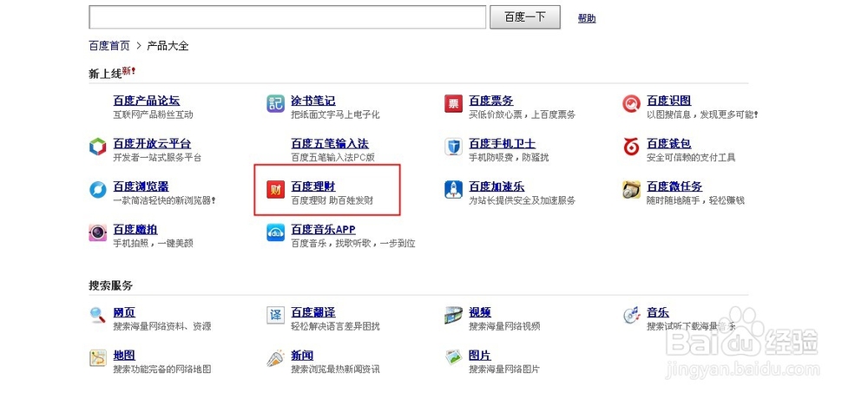
Task: Click the 百度翻译 译 icon
Action: (x=275, y=316)
